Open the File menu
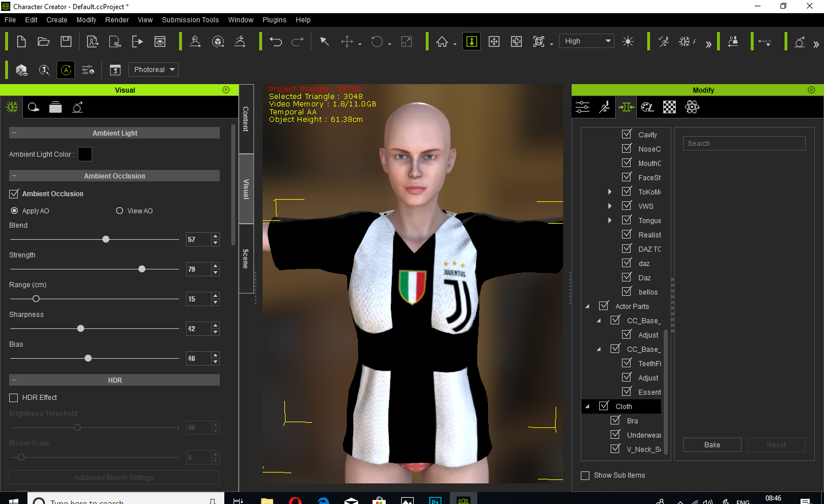 10,19
